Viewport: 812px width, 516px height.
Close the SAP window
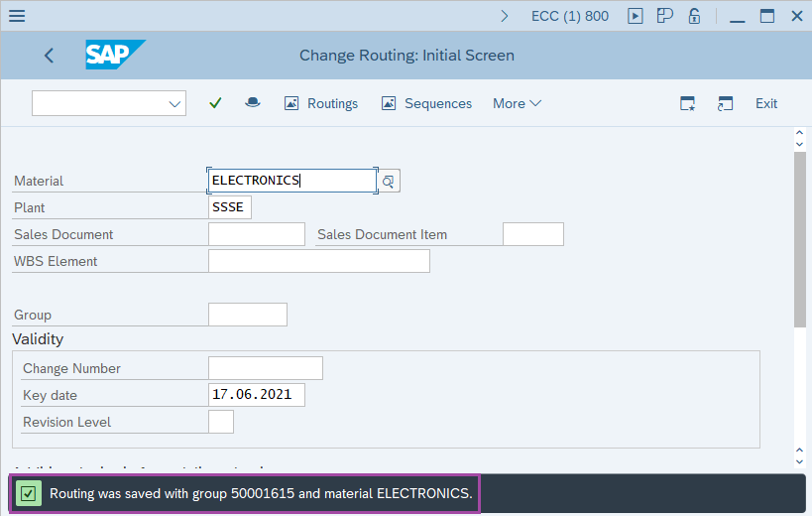[x=797, y=16]
